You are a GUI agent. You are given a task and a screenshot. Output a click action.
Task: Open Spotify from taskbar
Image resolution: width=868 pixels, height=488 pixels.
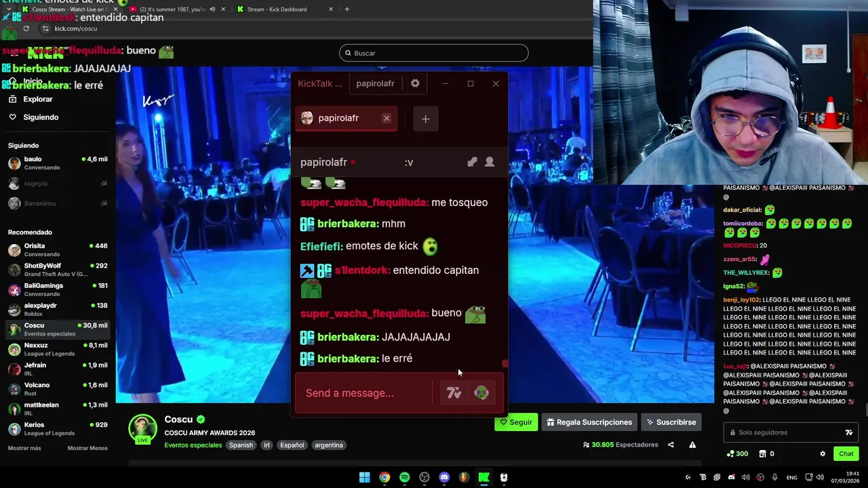tap(404, 477)
